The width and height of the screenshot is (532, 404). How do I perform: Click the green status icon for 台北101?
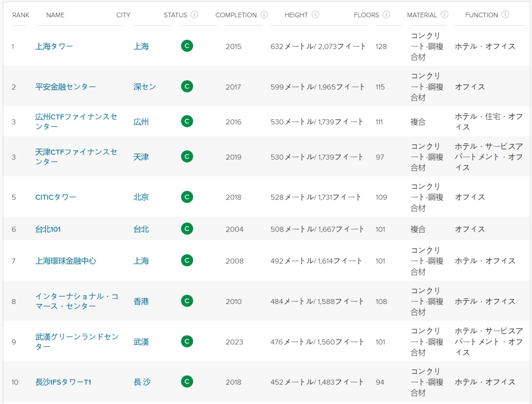[x=187, y=229]
